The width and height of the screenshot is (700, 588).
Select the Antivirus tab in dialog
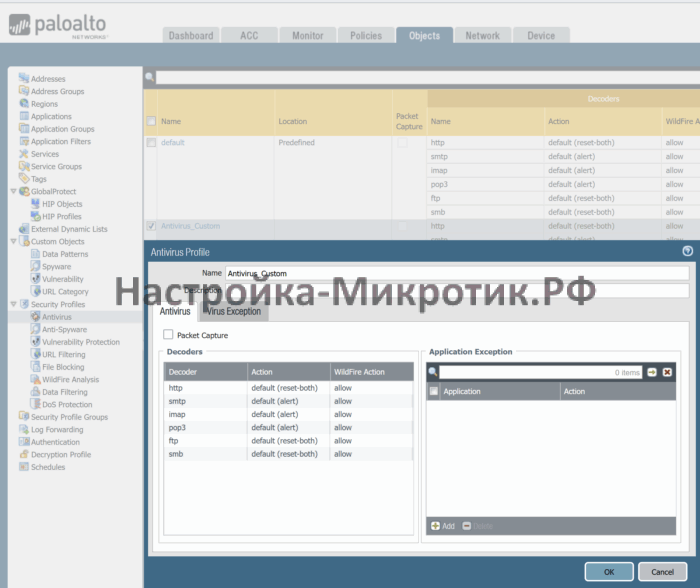pos(175,311)
